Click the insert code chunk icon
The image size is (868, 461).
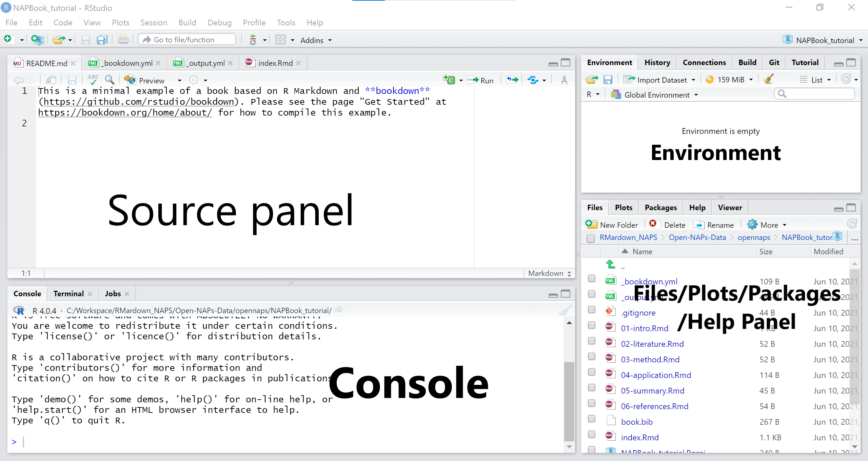click(449, 80)
